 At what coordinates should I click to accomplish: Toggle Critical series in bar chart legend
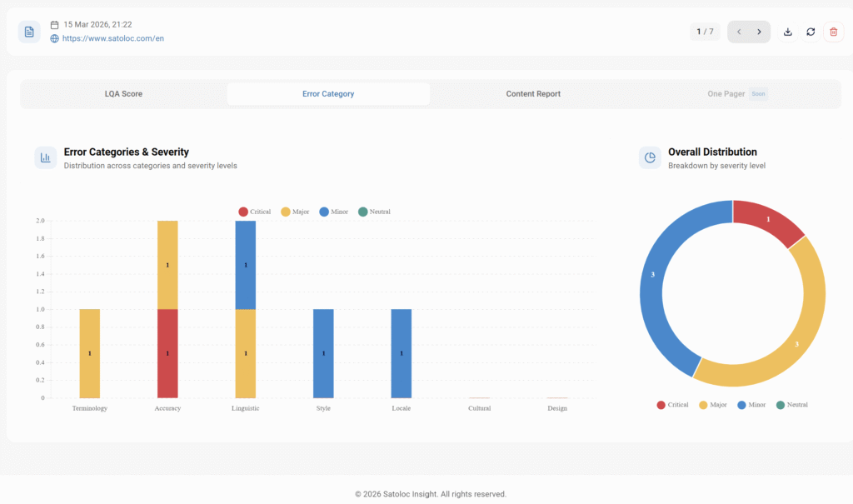pyautogui.click(x=254, y=212)
